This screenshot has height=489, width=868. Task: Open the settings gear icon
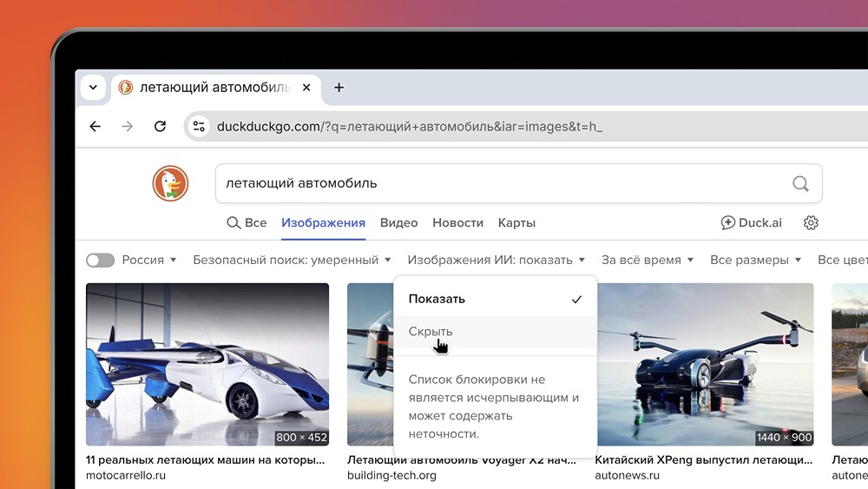811,222
